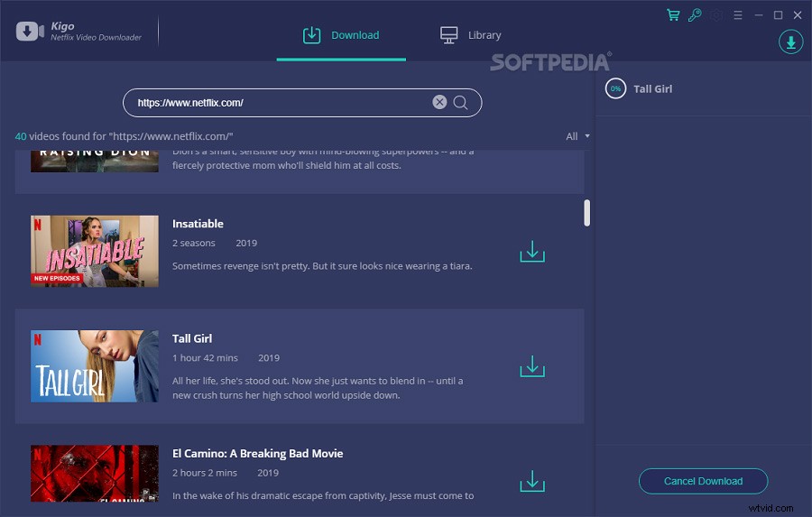Click the Insatiable description about a tiara
Viewport: 812px width, 517px height.
tap(322, 266)
